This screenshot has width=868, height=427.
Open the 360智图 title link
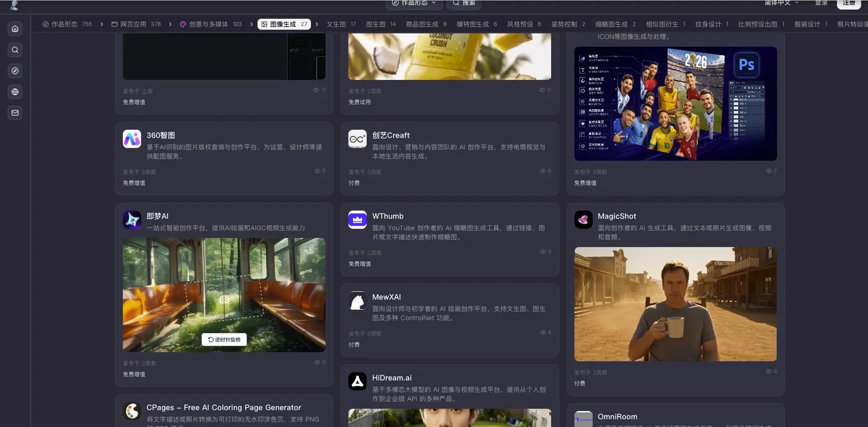click(161, 135)
